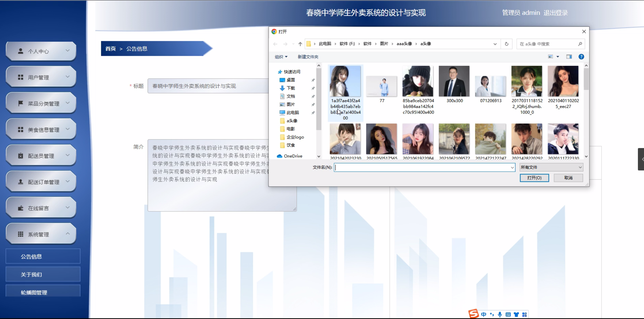Image resolution: width=644 pixels, height=319 pixels.
Task: Open the 组织 dropdown menu
Action: 281,57
